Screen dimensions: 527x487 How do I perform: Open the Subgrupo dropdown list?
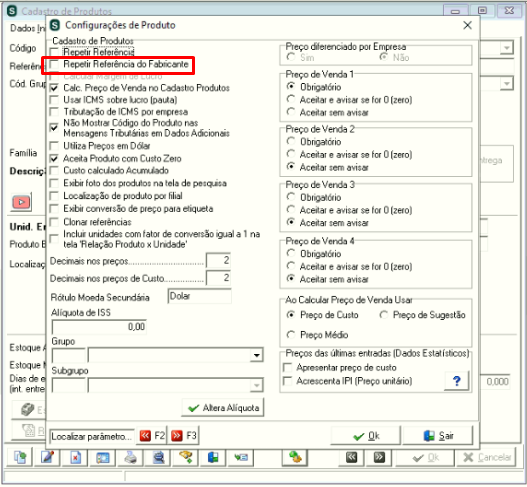(257, 385)
